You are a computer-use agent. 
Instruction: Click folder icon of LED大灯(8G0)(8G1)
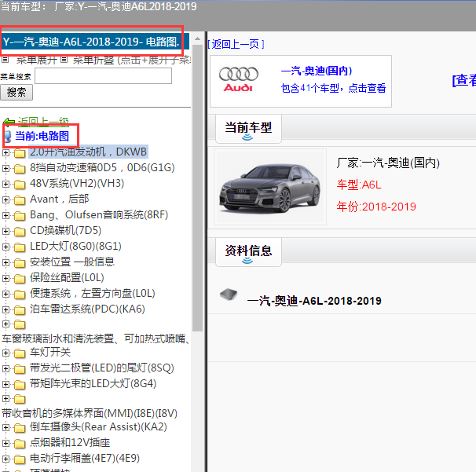coord(20,247)
